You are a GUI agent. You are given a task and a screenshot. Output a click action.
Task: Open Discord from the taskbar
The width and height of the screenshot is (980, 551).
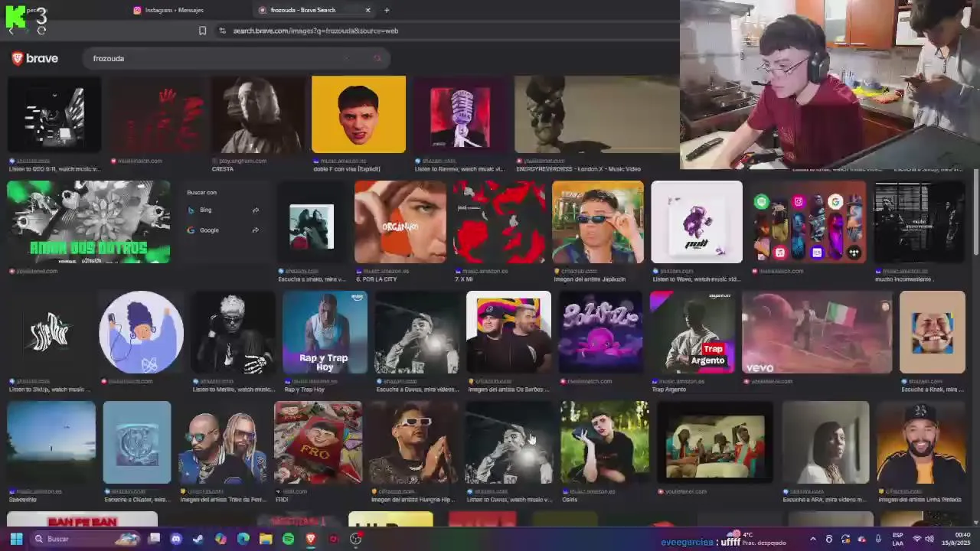tap(176, 539)
